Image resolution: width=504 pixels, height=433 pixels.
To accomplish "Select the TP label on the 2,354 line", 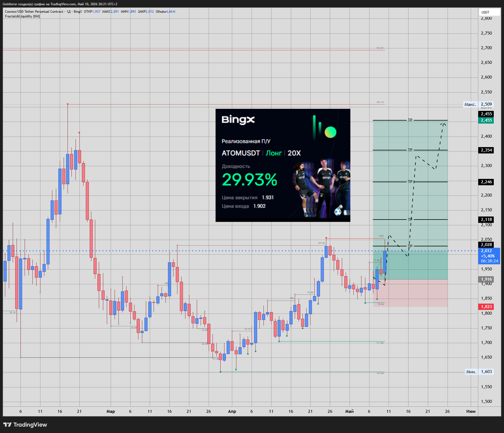I will (x=410, y=150).
